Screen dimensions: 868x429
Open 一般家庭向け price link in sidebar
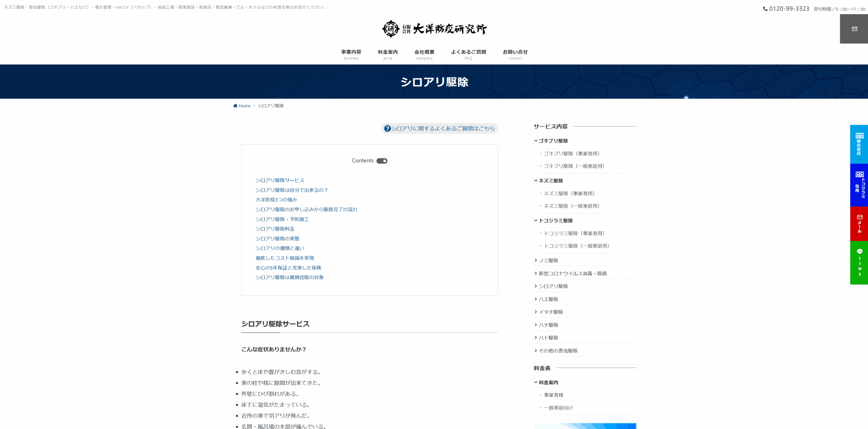[558, 408]
